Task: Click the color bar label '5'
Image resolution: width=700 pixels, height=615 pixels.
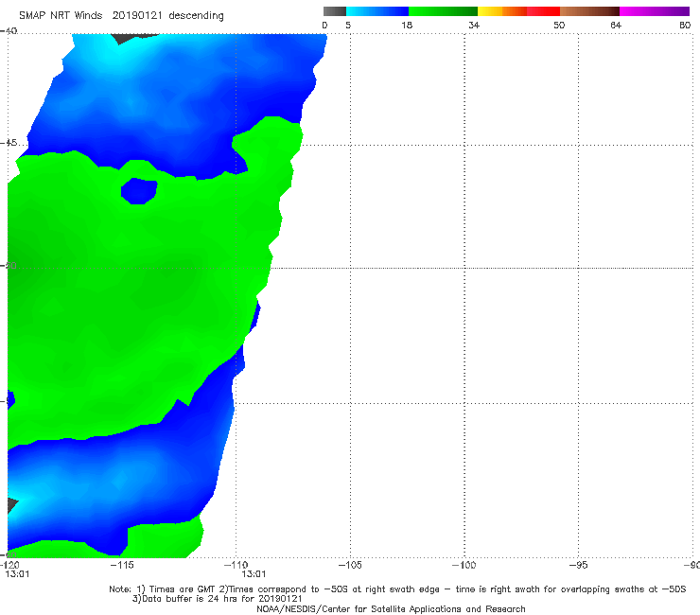Action: tap(348, 25)
